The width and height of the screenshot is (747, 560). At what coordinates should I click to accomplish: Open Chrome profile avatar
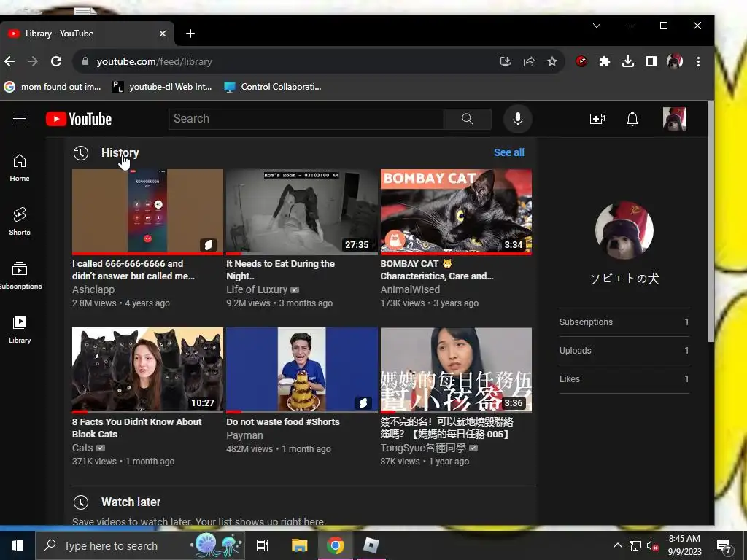(675, 61)
